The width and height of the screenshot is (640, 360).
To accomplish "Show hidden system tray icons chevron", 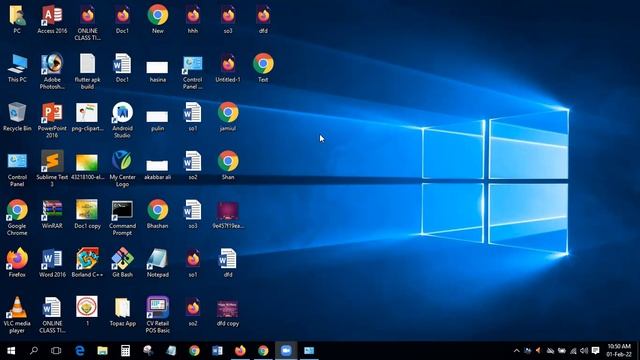I will (516, 351).
